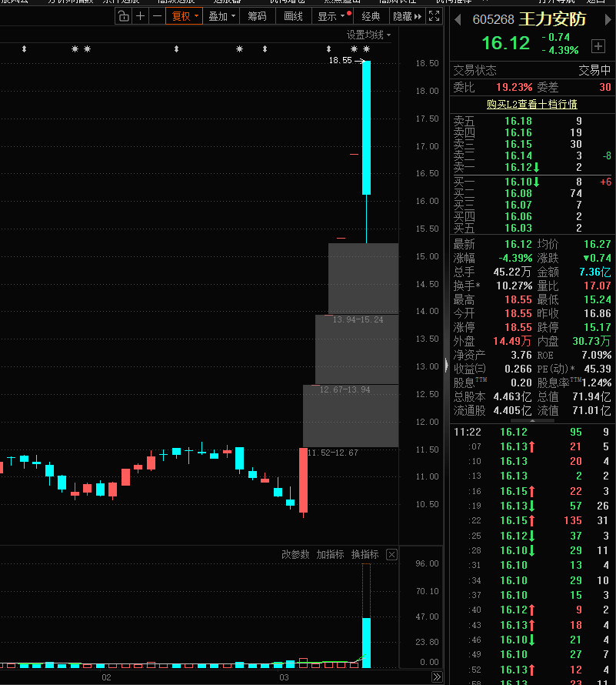
Task: Zoom in chart with plus icon
Action: pos(141,16)
